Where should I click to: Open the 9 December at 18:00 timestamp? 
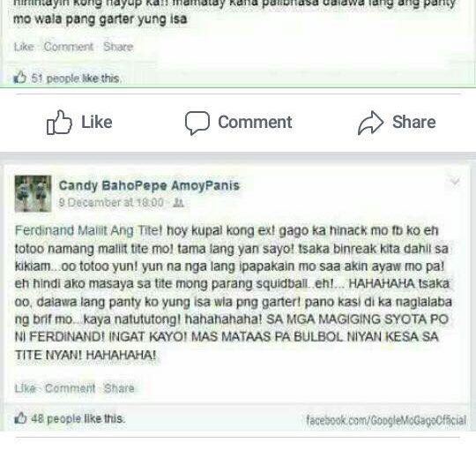(x=111, y=202)
